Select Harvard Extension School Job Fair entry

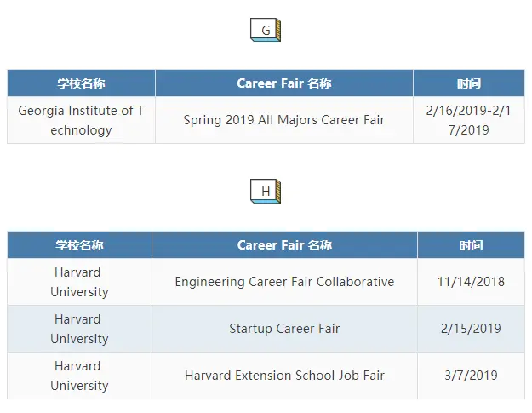tap(284, 376)
